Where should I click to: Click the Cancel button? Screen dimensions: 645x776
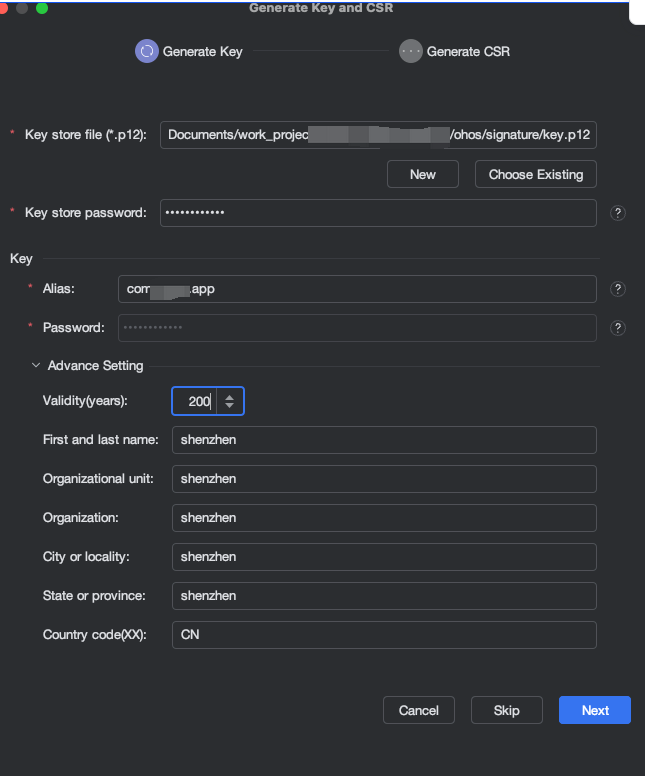pyautogui.click(x=419, y=710)
